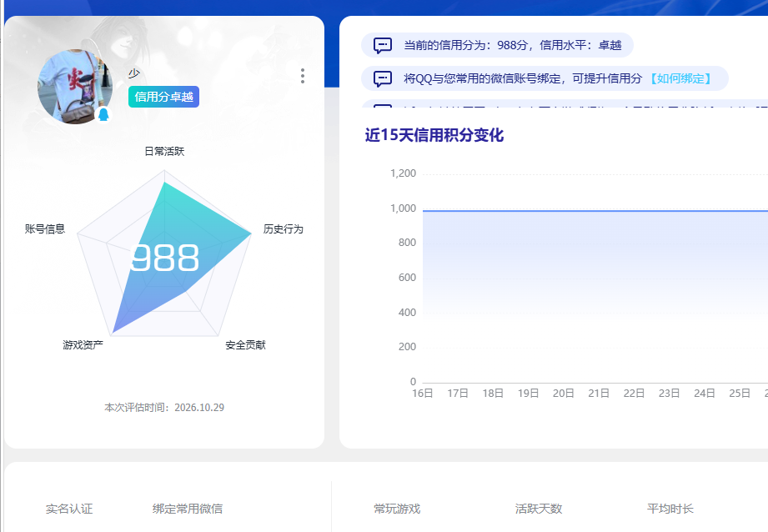Screen dimensions: 768x532
Task: Click the chat icon beside WeChat binding tip
Action: tap(383, 79)
